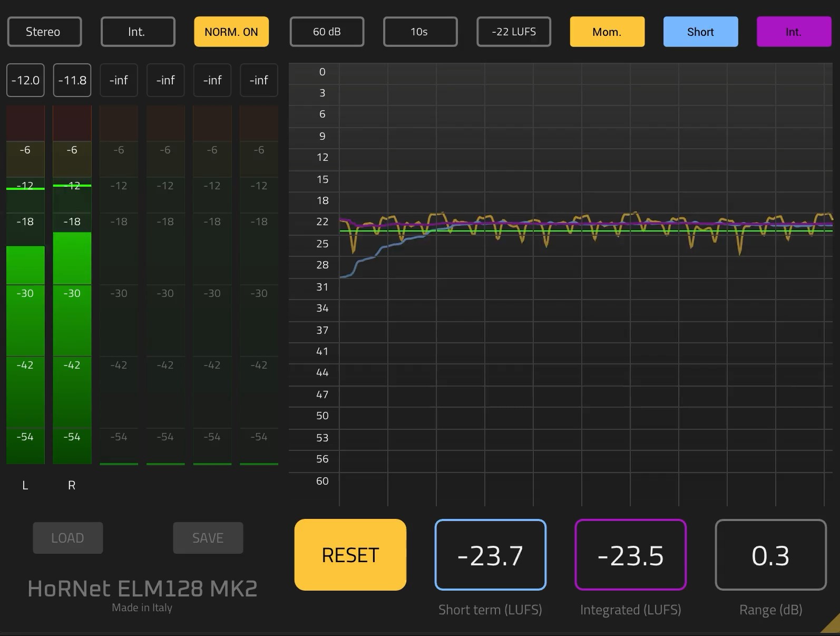The image size is (840, 636).
Task: Click the yellow RESET button
Action: pyautogui.click(x=350, y=555)
